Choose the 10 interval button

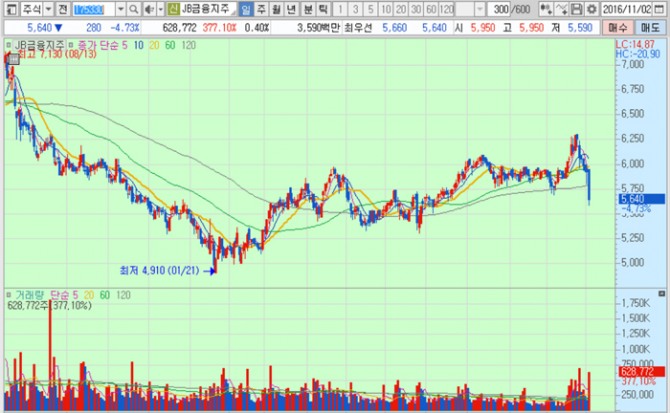tap(386, 9)
